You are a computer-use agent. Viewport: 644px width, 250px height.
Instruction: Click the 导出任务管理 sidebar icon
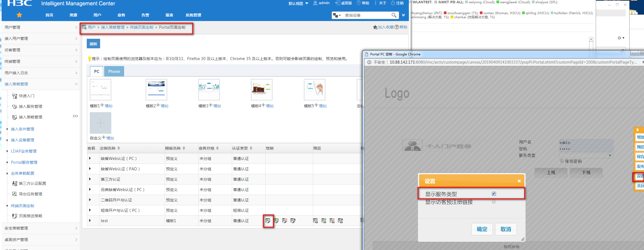(x=15, y=194)
